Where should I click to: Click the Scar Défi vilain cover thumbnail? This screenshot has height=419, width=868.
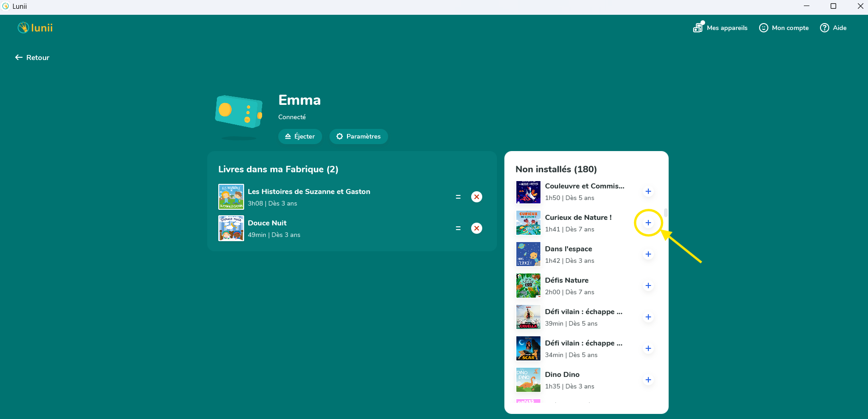click(528, 348)
